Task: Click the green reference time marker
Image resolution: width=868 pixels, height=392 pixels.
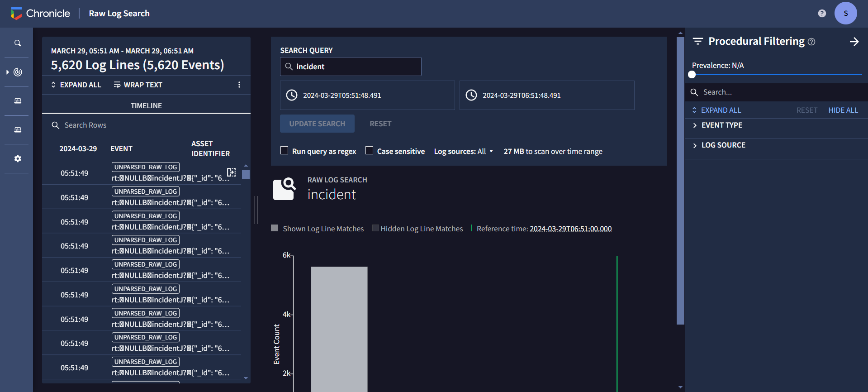Action: pyautogui.click(x=617, y=324)
